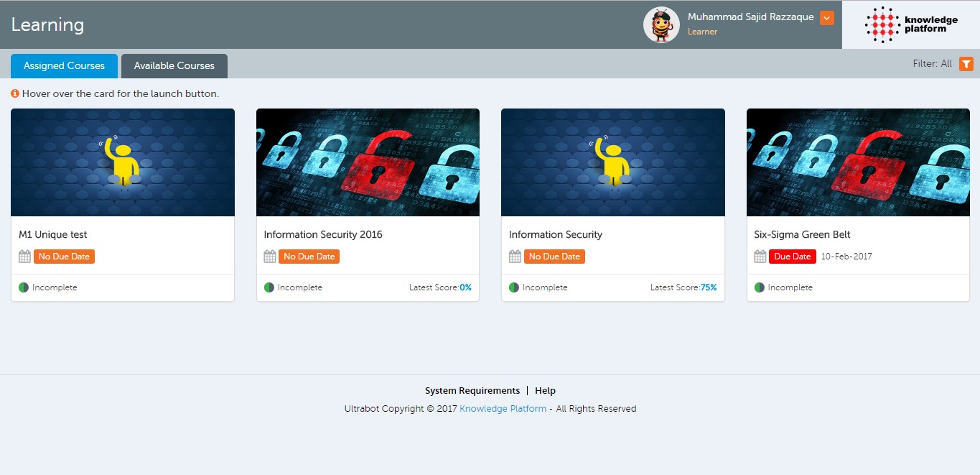Click Incomplete status icon on Information Security card
Screen dimensions: 980x475
tap(514, 287)
